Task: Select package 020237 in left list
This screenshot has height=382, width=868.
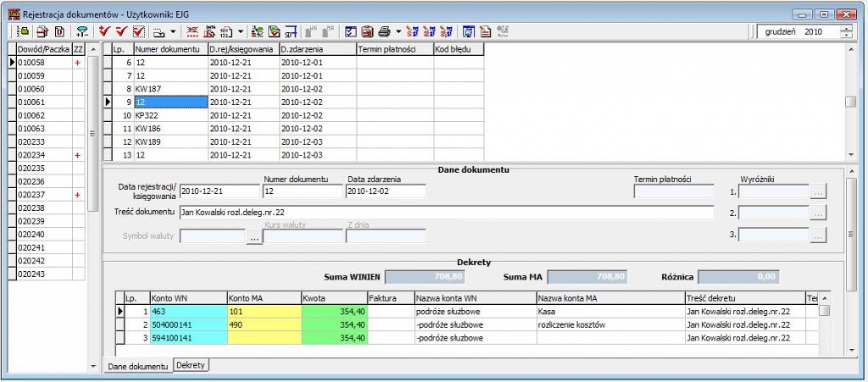Action: pyautogui.click(x=44, y=195)
